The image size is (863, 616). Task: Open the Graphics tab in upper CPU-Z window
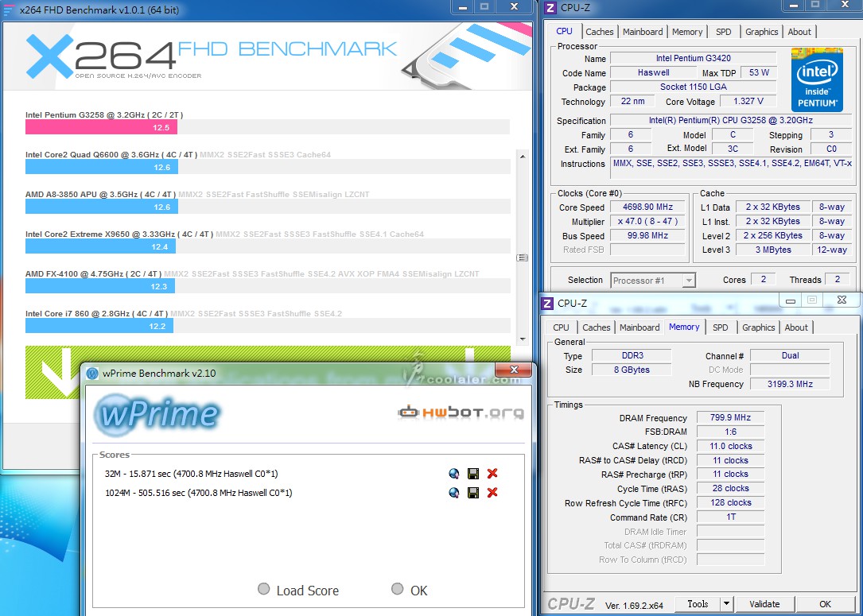762,32
